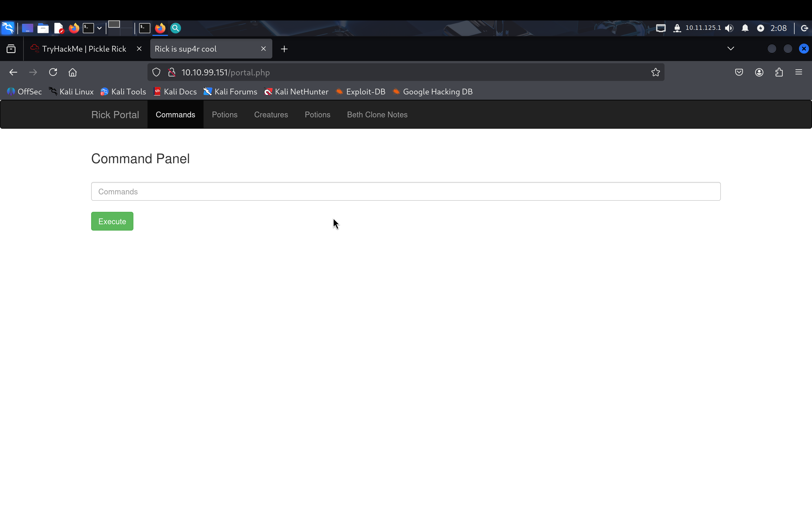Open the Kali Tools bookmark

(123, 92)
